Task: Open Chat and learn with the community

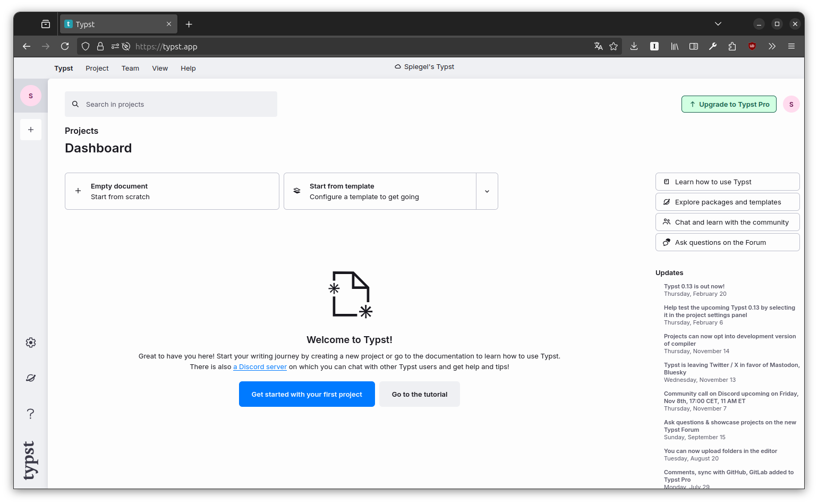Action: 728,222
